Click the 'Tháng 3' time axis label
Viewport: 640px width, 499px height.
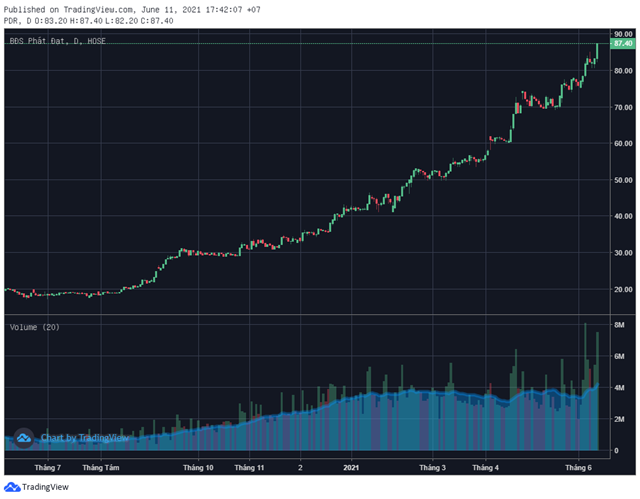432,468
